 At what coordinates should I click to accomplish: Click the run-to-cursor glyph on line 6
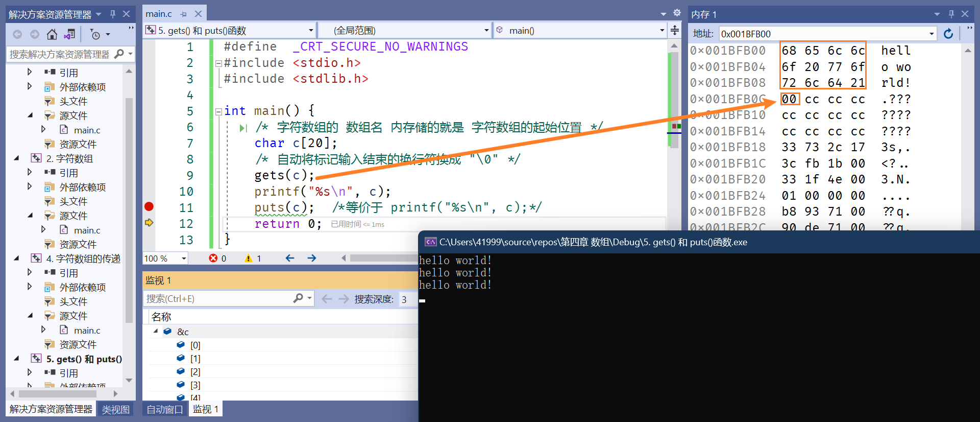[243, 128]
